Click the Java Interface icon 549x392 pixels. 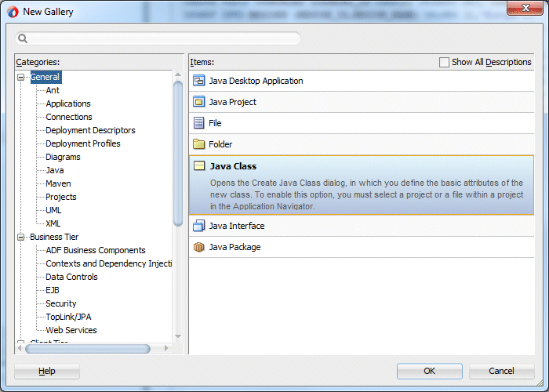[x=199, y=226]
